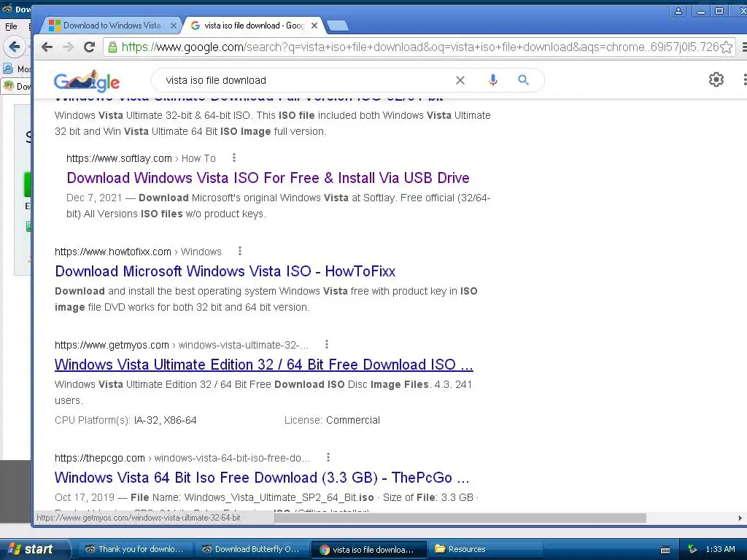Open Download Windows Vista ISO For Free link
747x560 pixels.
click(x=268, y=178)
